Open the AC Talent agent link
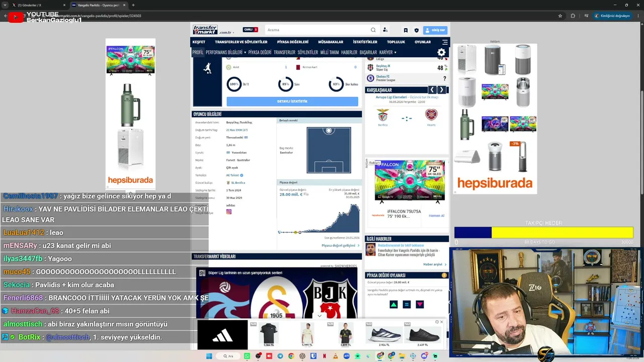This screenshot has height=362, width=644. click(233, 175)
